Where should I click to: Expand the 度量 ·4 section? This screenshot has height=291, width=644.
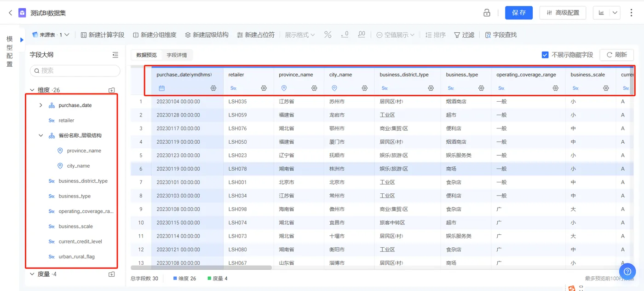click(32, 274)
